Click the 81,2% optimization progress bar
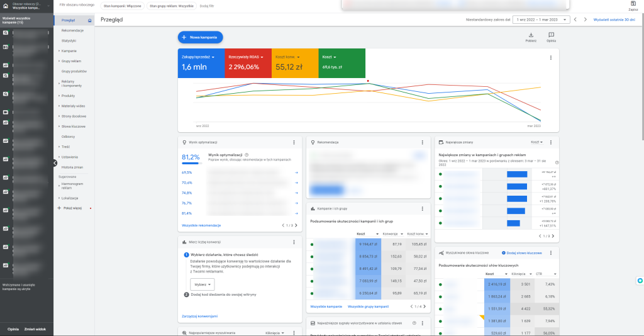The width and height of the screenshot is (644, 336). tap(192, 164)
